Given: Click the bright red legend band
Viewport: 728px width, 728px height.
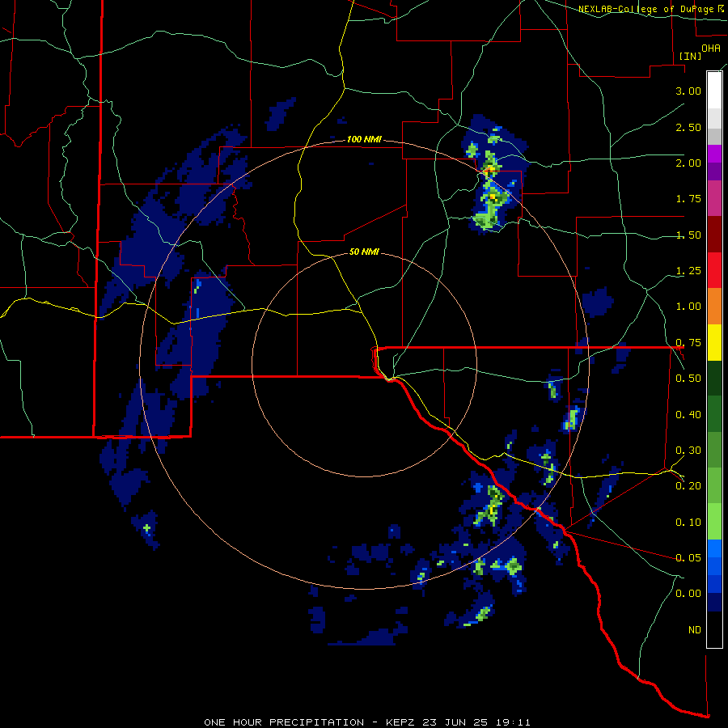Looking at the screenshot, I should 714,270.
